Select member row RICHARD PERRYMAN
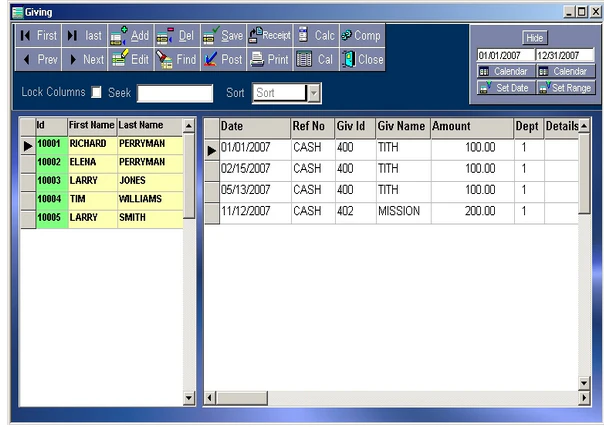 pos(102,146)
